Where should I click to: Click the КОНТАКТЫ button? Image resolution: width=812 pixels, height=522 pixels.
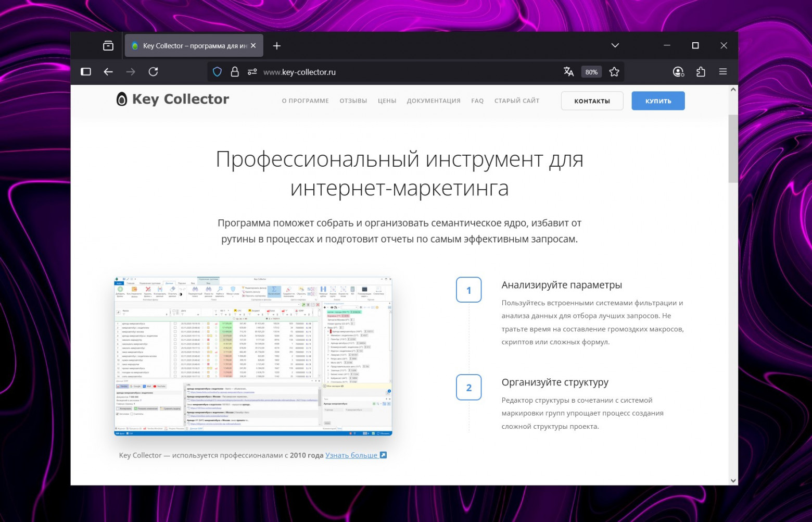[592, 101]
